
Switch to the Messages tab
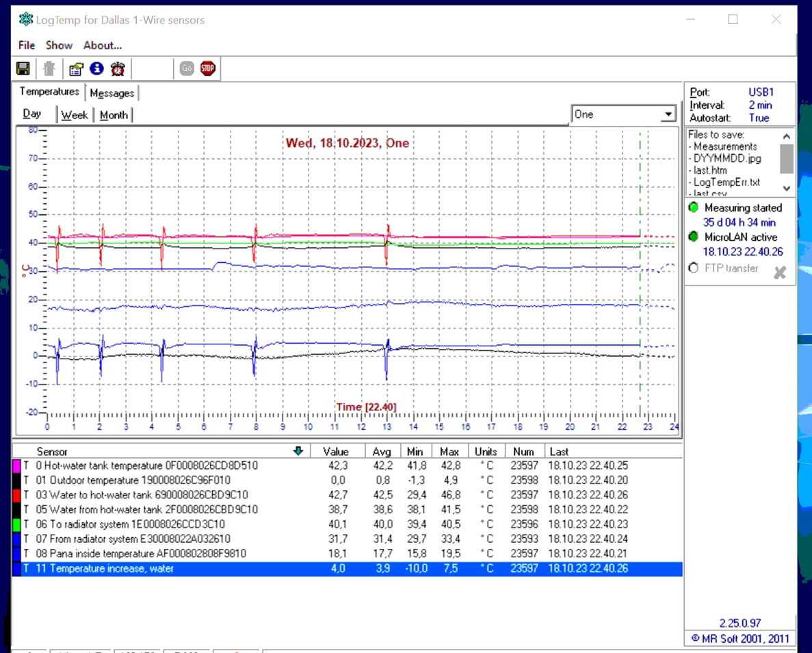[112, 93]
